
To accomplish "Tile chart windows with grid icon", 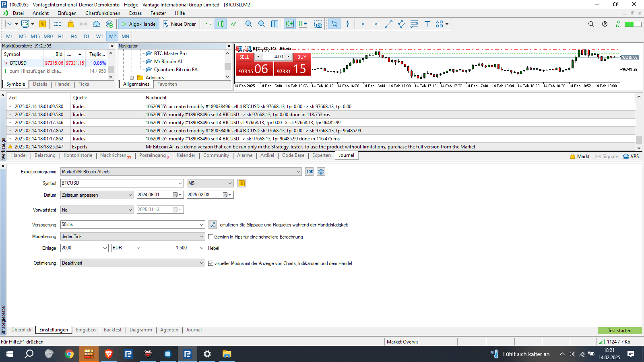I will click(x=275, y=24).
